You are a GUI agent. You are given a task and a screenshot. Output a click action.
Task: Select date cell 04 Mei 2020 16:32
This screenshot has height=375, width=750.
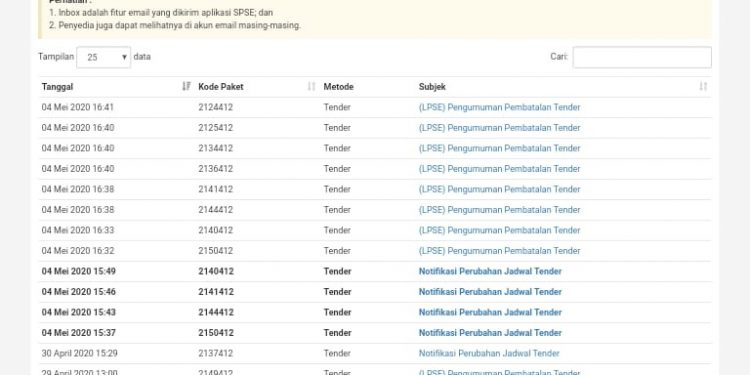pyautogui.click(x=77, y=251)
